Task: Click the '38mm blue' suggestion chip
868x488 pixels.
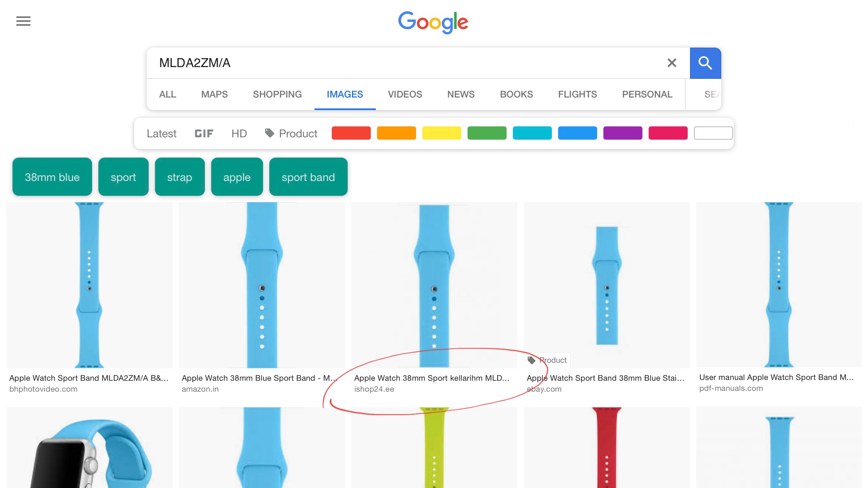Action: [x=52, y=177]
